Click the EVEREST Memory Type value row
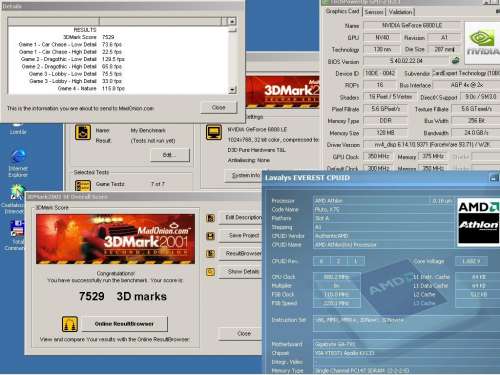The image size is (500, 375). 406,370
